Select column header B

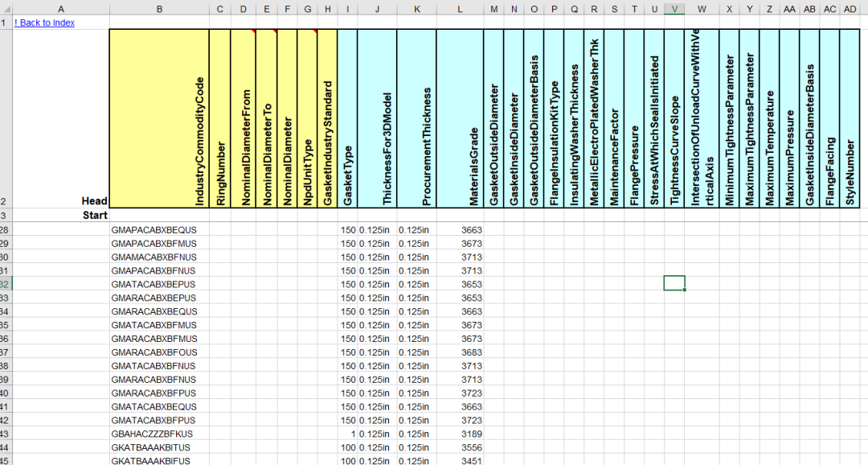[x=159, y=9]
